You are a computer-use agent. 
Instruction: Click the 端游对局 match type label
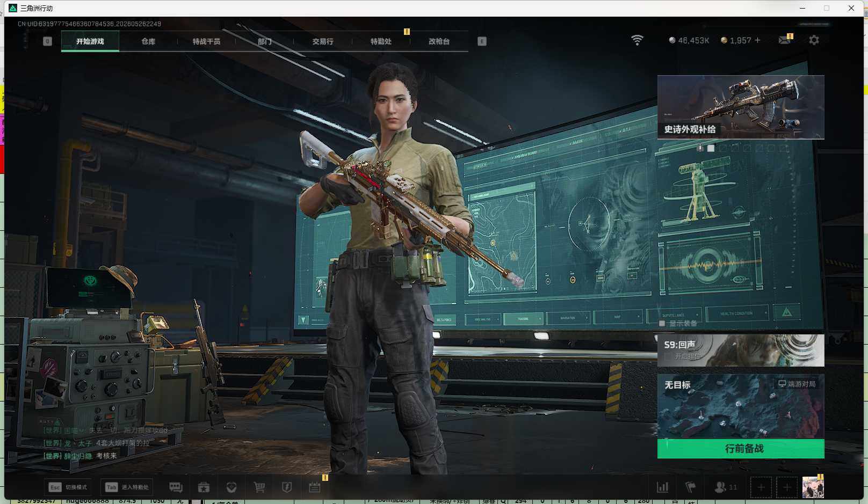(797, 384)
